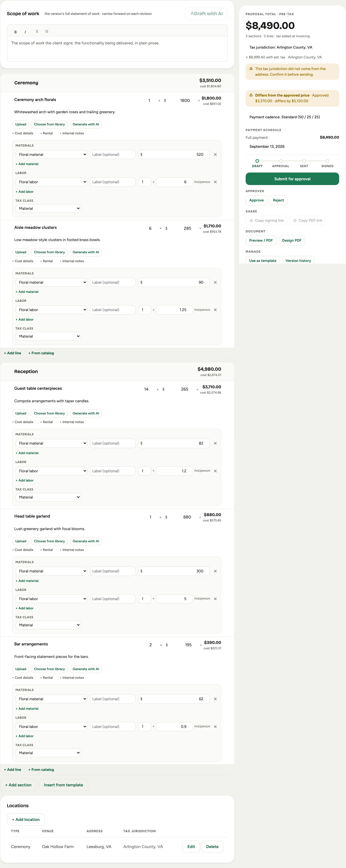346x868 pixels.
Task: Remove the 5 hrs/person labor row
Action: click(215, 599)
